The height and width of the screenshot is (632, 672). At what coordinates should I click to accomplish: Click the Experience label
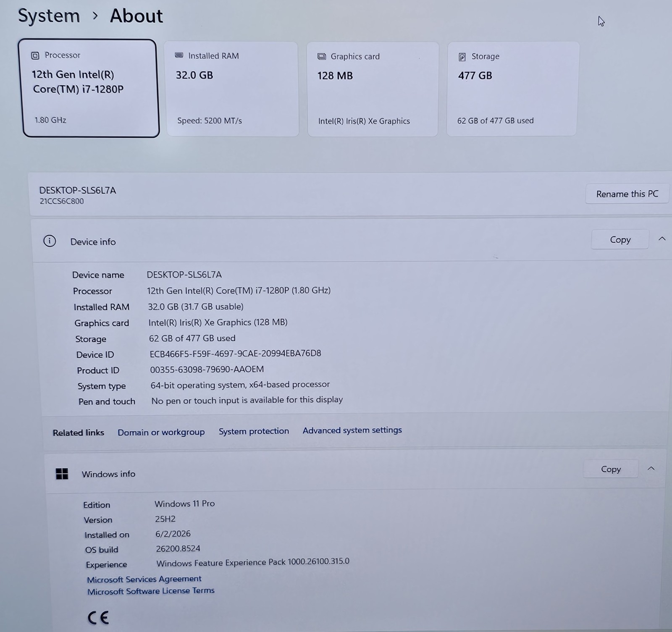tap(106, 565)
